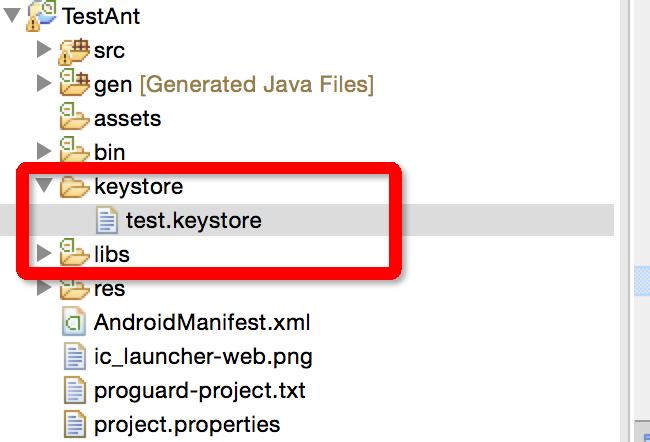Expand the res folder arrow
650x442 pixels.
[x=43, y=289]
